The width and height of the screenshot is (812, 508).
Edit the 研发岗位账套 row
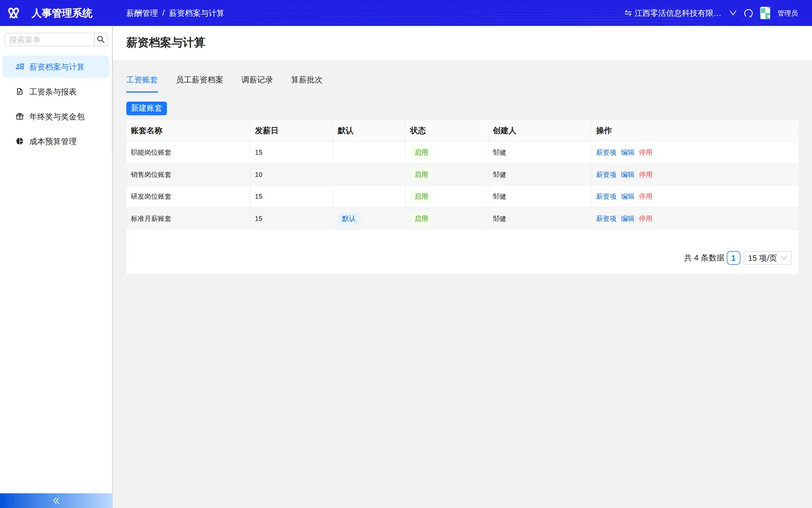pyautogui.click(x=628, y=196)
